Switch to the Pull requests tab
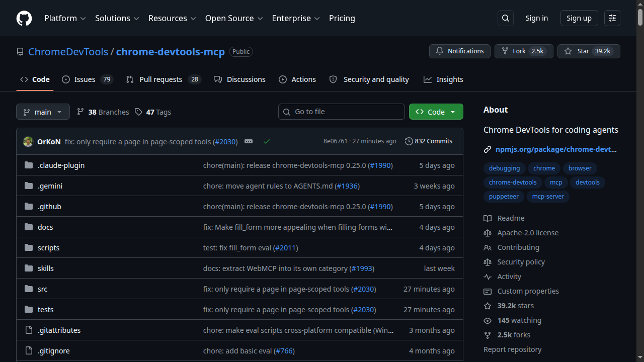 point(163,79)
